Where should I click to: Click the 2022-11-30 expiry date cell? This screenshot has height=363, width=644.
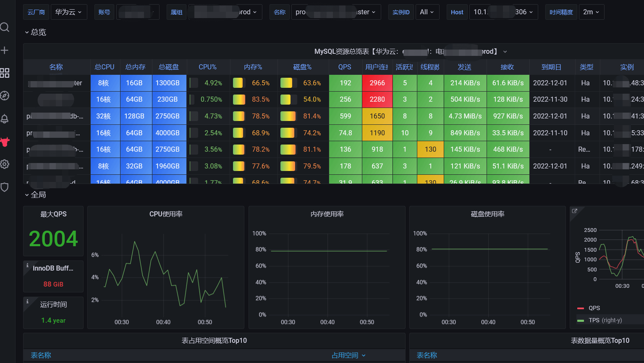pyautogui.click(x=550, y=100)
